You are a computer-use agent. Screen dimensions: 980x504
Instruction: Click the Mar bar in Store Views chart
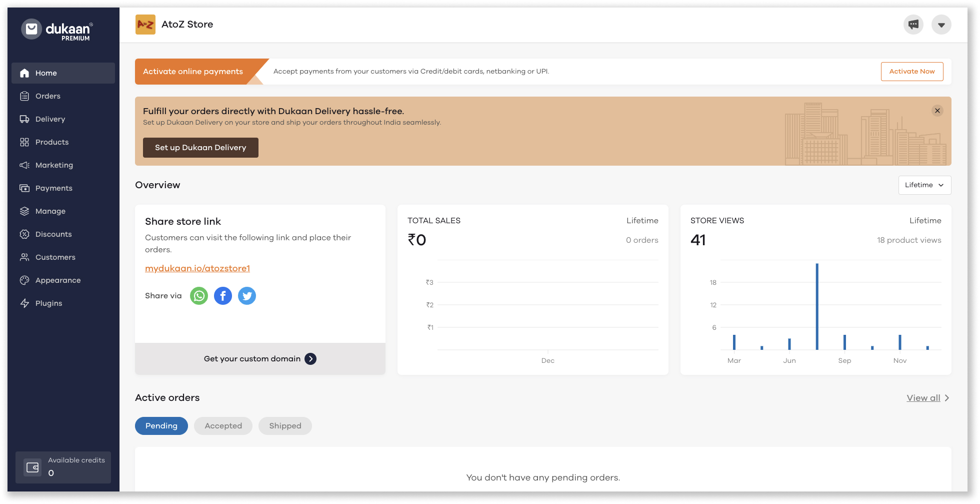point(734,342)
